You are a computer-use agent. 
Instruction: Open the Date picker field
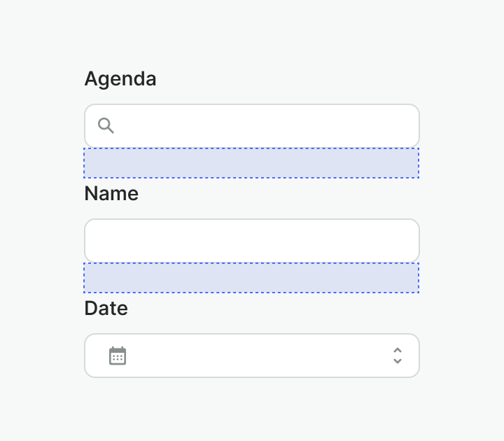click(x=252, y=356)
